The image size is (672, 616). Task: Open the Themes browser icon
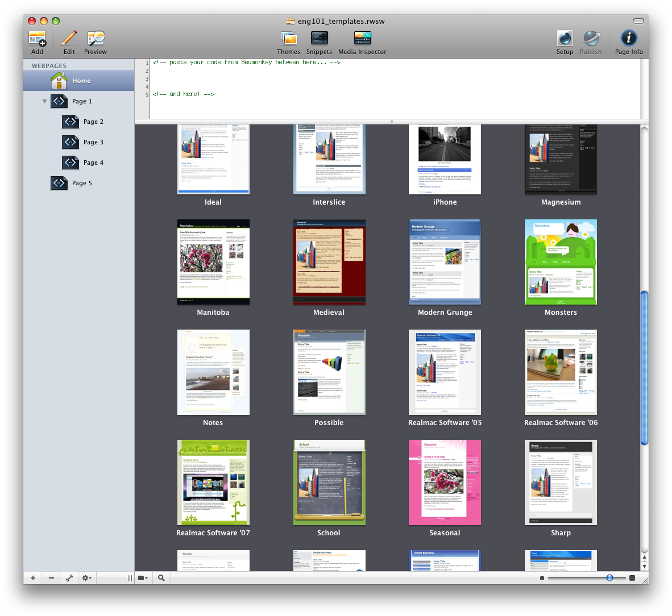tap(289, 39)
